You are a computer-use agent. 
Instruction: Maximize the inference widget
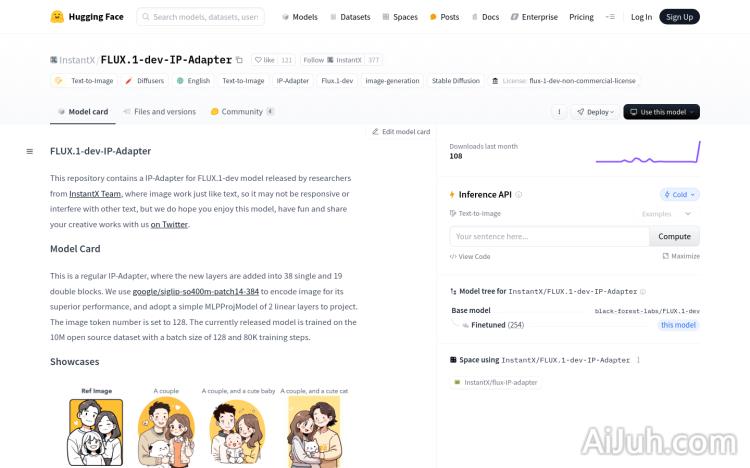tap(681, 256)
